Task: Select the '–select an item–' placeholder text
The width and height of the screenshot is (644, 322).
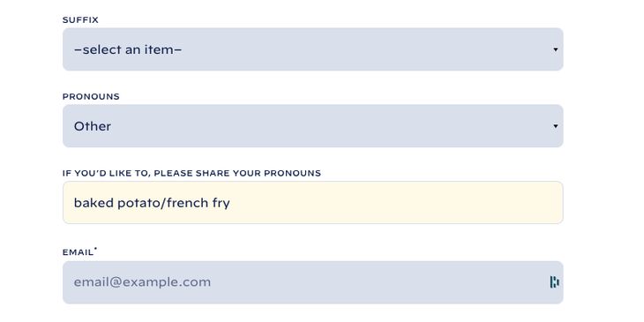Action: [x=128, y=49]
